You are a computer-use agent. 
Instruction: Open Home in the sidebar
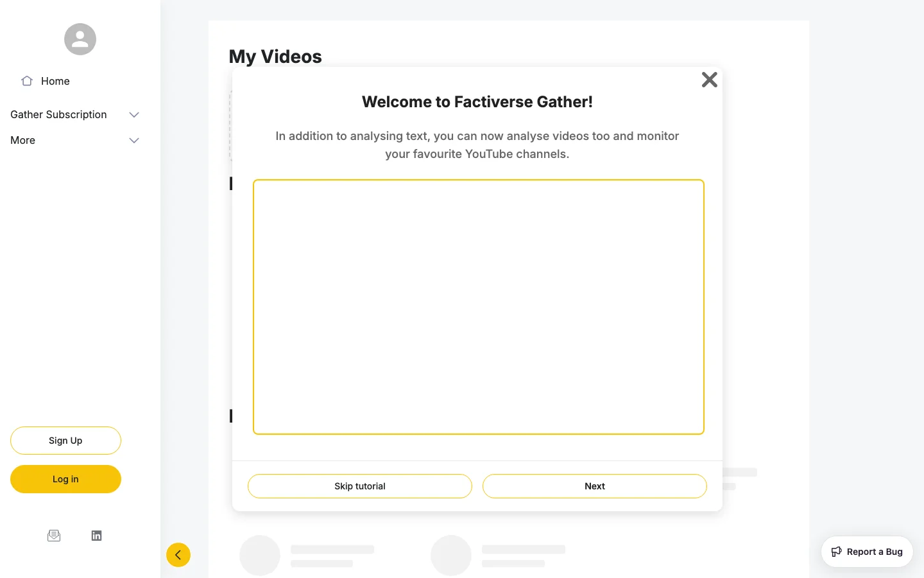[46, 81]
